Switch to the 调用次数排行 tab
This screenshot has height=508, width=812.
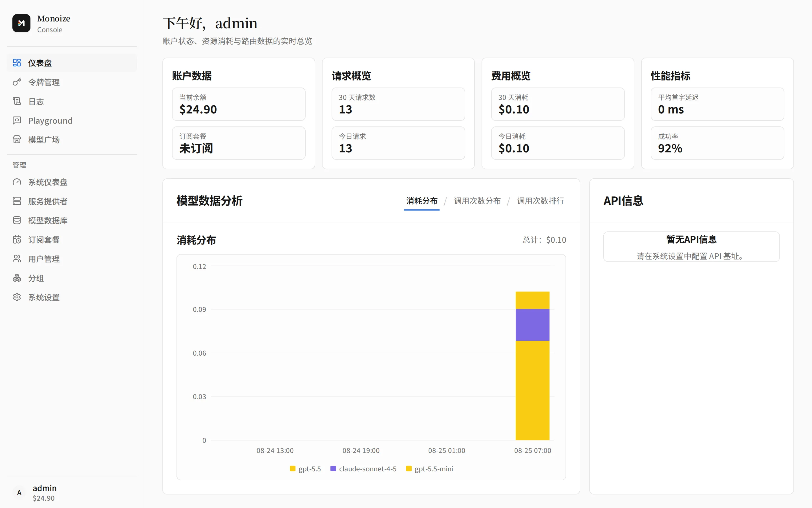tap(540, 201)
